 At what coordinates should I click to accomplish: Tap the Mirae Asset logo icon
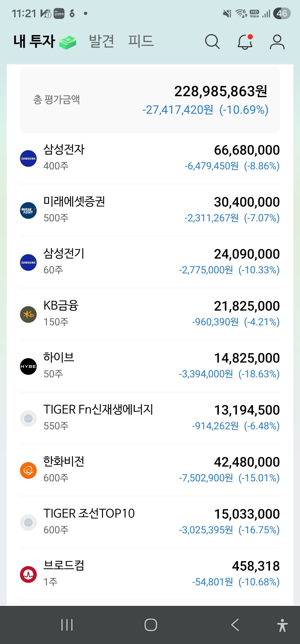[x=28, y=210]
